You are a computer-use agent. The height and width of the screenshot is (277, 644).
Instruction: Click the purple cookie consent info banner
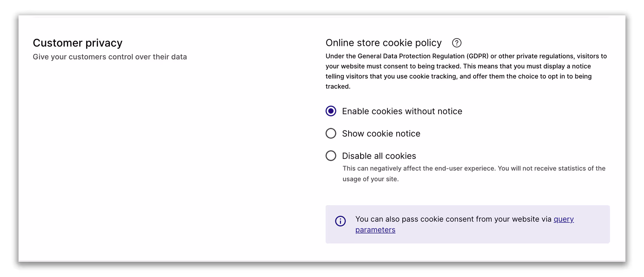point(468,224)
